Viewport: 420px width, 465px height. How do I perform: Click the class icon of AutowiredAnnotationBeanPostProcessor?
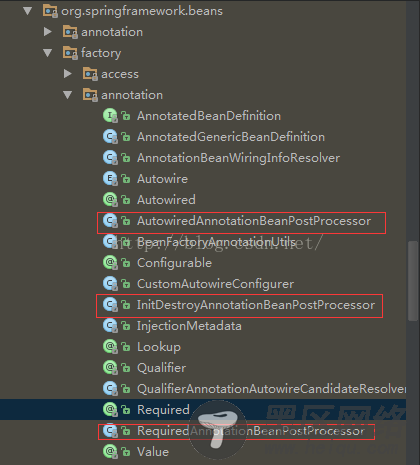pyautogui.click(x=110, y=221)
